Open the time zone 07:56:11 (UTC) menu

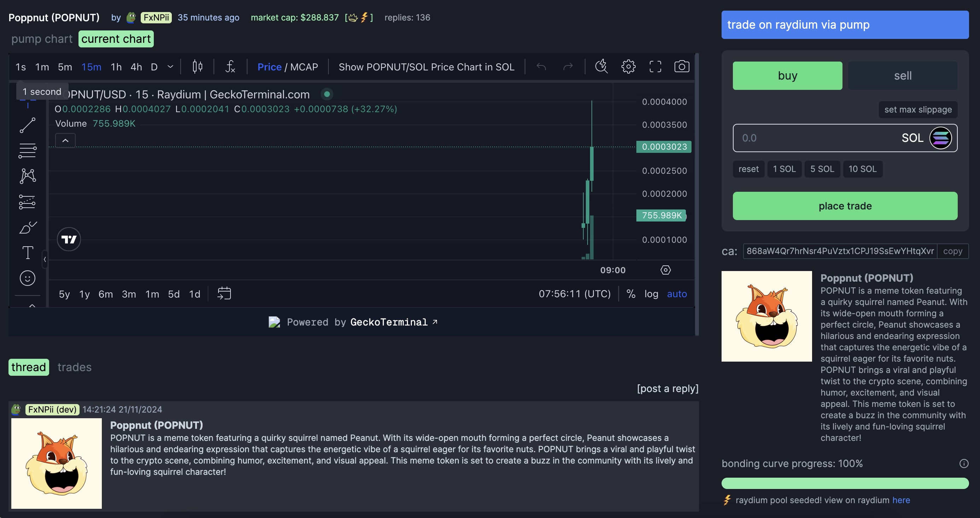(x=574, y=294)
